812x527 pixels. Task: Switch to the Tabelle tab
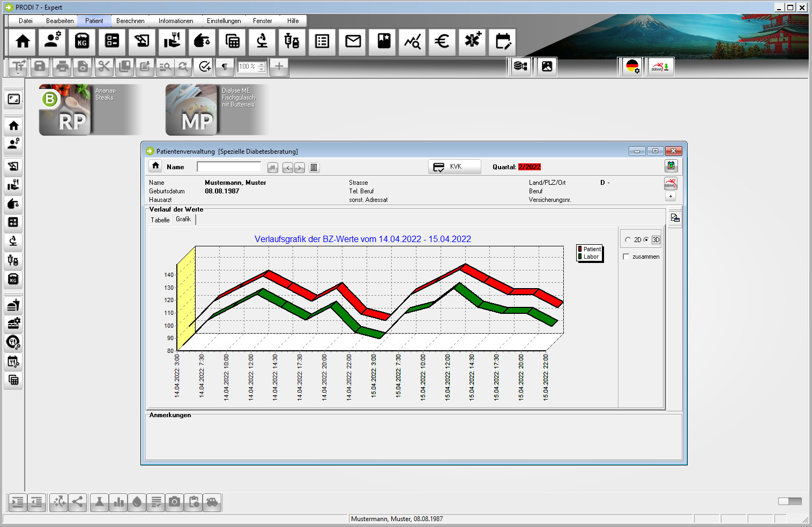[160, 220]
